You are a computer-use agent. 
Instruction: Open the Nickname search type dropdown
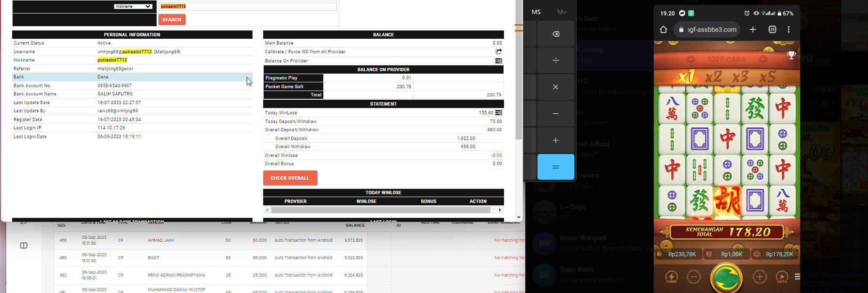[x=133, y=6]
